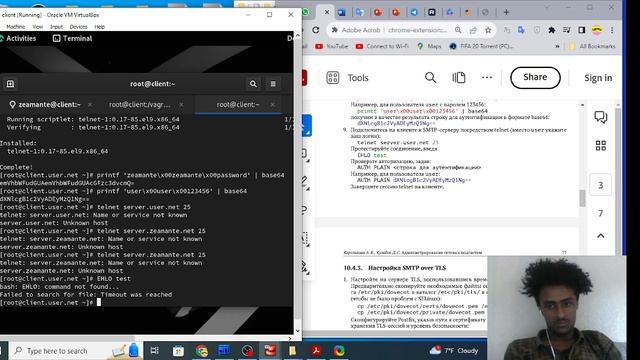This screenshot has width=640, height=360.
Task: Zoom icon in Chrome address bar
Action: point(458,30)
